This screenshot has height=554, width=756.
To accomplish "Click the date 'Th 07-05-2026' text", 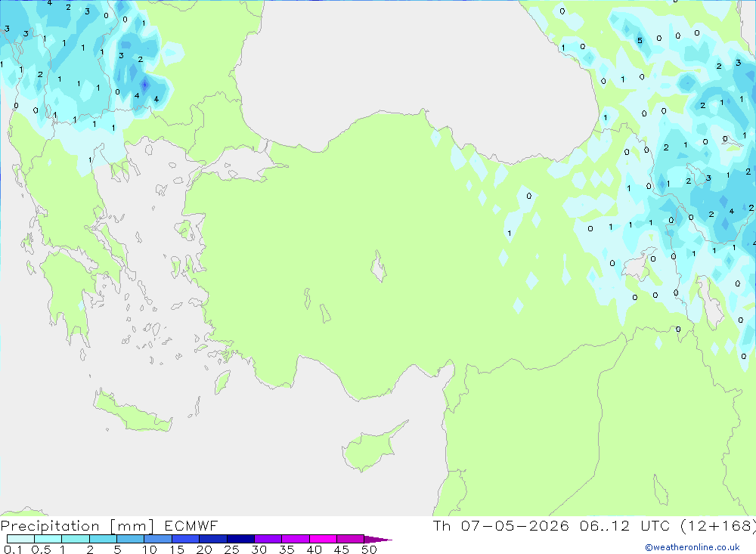I will tap(500, 525).
